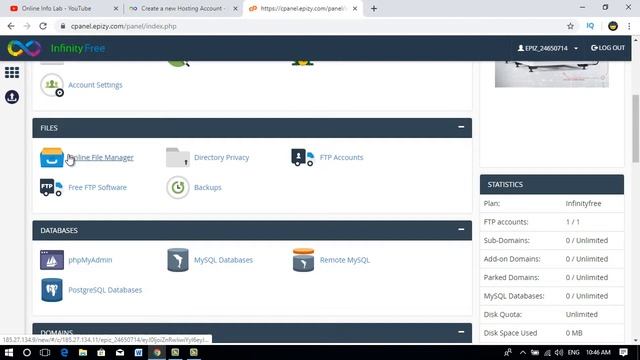
Task: Open the Backups link
Action: [x=208, y=187]
